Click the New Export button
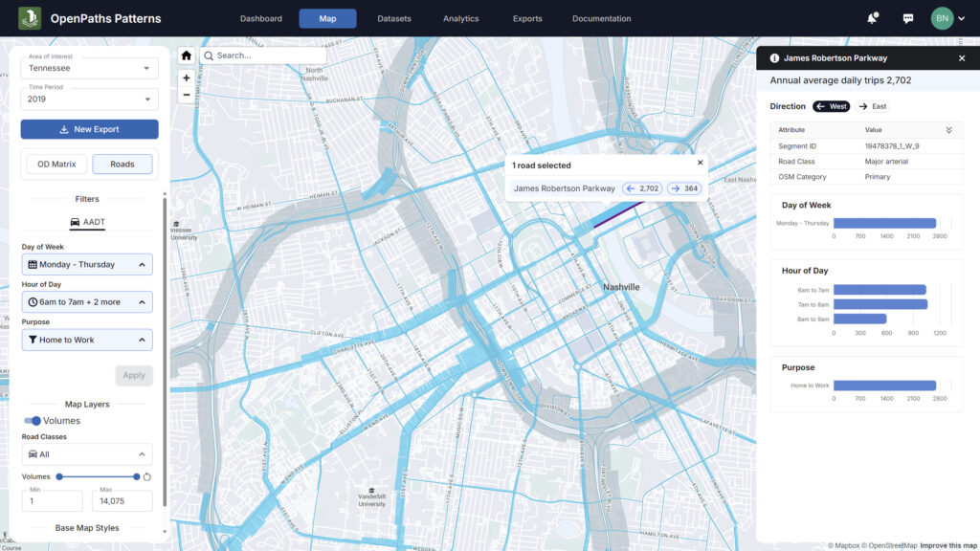This screenshot has height=551, width=980. [89, 129]
